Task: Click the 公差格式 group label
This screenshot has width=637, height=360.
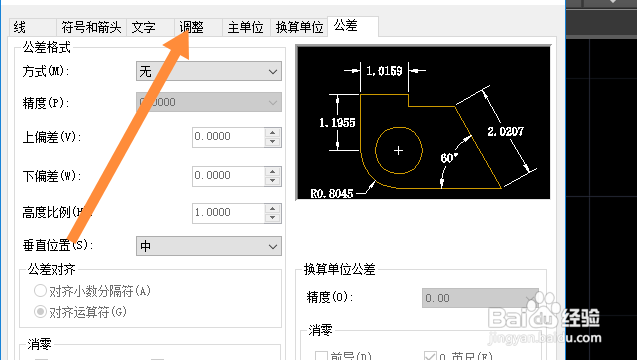Action: point(47,48)
